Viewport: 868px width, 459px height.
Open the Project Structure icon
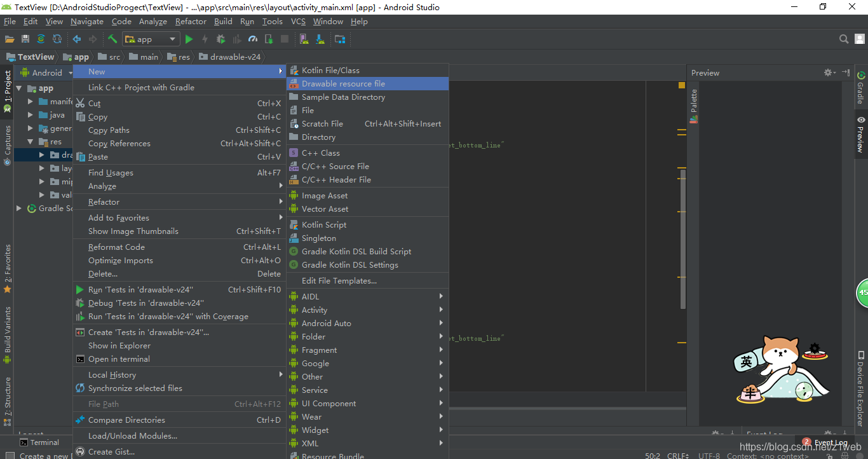point(340,39)
